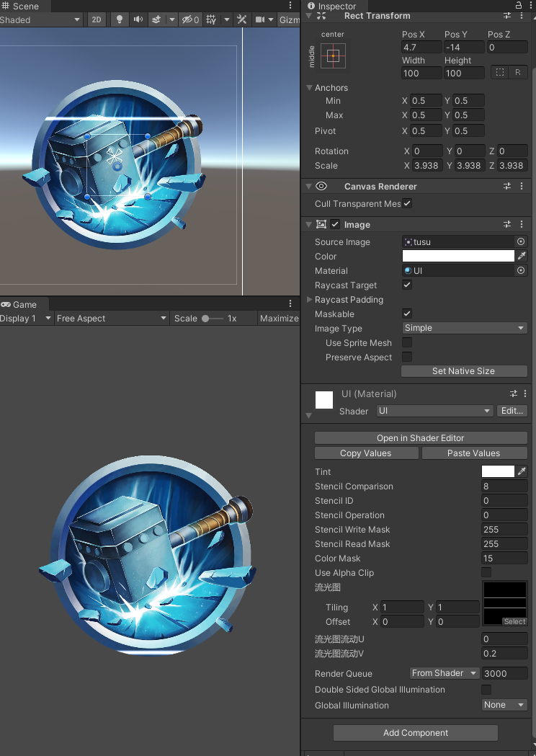Uncheck the Maskable checkbox
Screen dimensions: 536x756
(407, 313)
